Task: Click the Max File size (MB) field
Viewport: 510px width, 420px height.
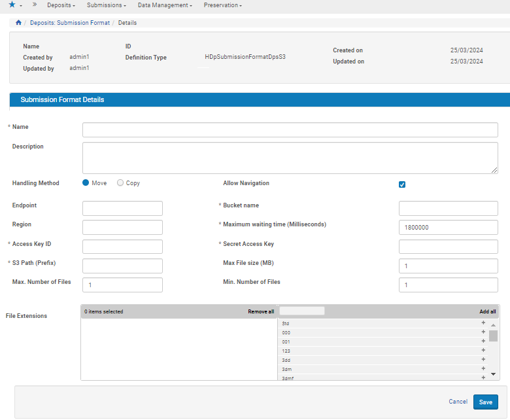Action: click(x=448, y=266)
